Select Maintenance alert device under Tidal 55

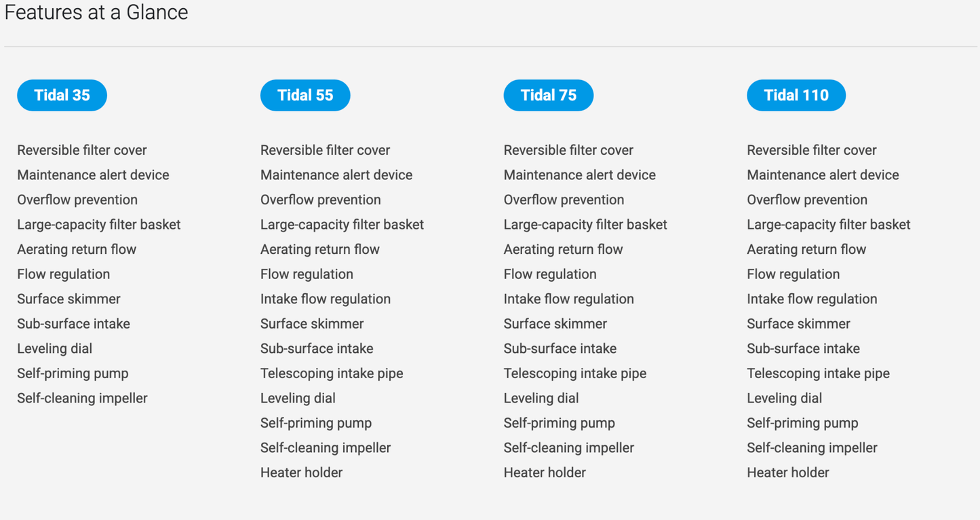pyautogui.click(x=336, y=174)
